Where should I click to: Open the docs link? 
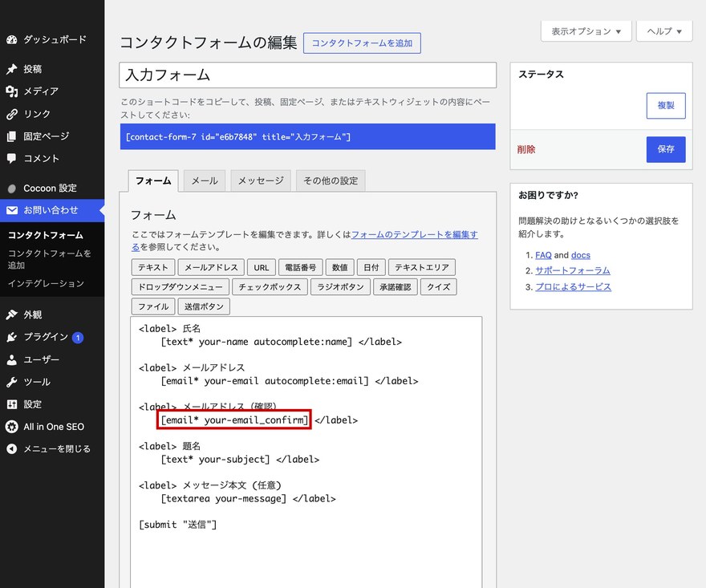(x=581, y=255)
